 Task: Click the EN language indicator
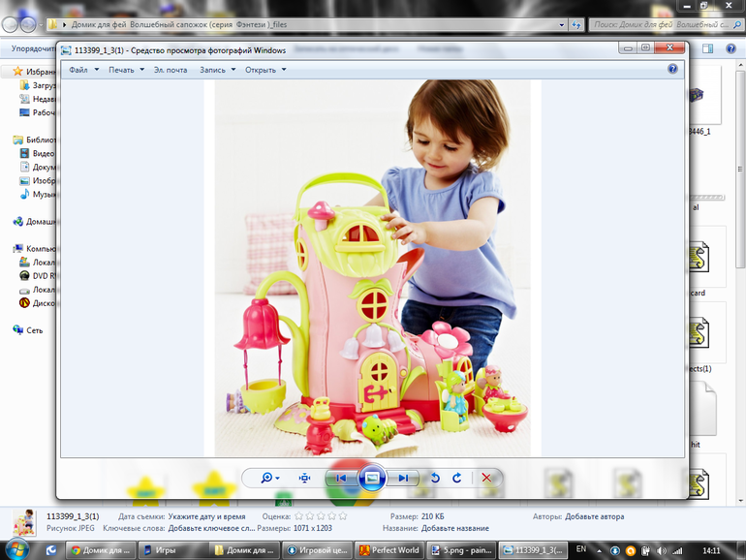581,549
